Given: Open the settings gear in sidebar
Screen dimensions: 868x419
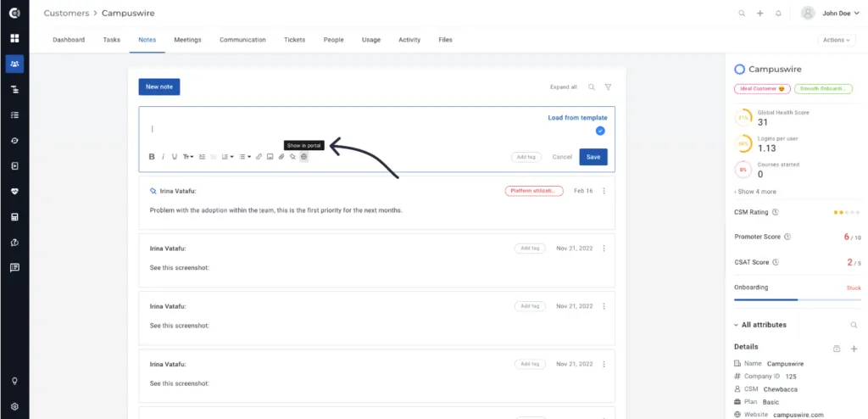Looking at the screenshot, I should click(x=15, y=406).
